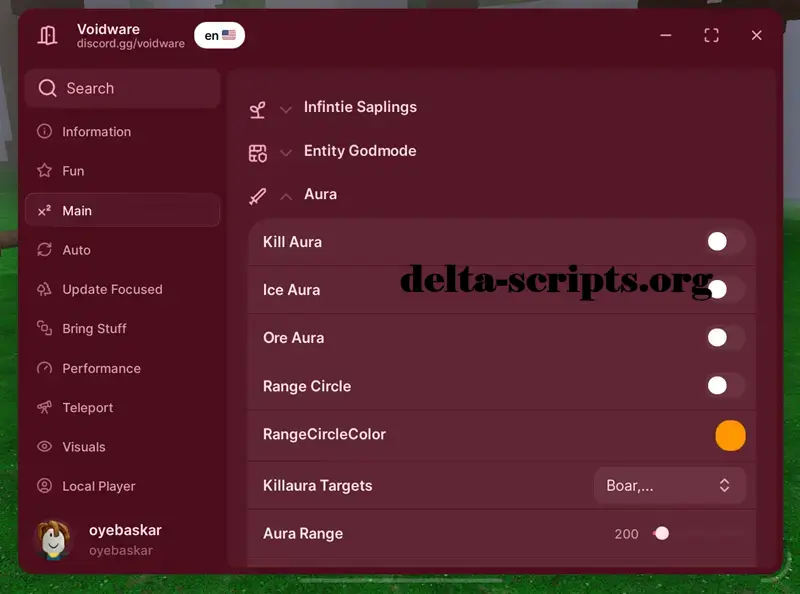Click the Voidware door logo icon

point(47,35)
